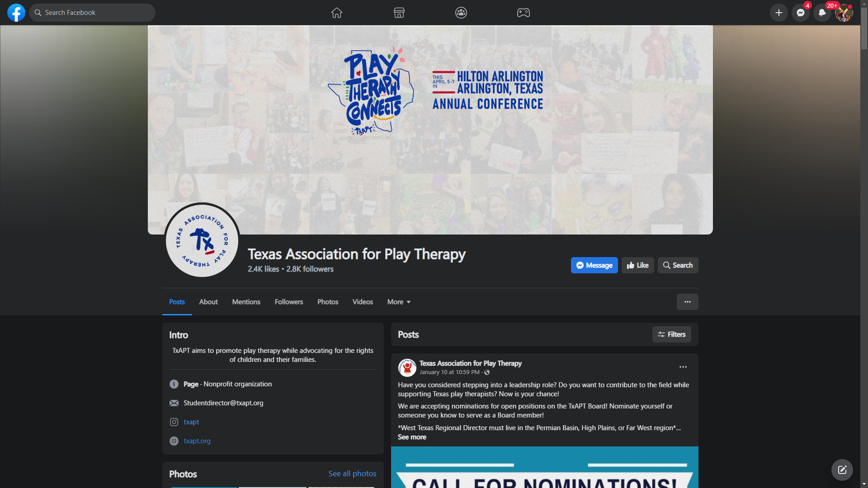Open the post author name link
The height and width of the screenshot is (488, 868).
click(471, 363)
